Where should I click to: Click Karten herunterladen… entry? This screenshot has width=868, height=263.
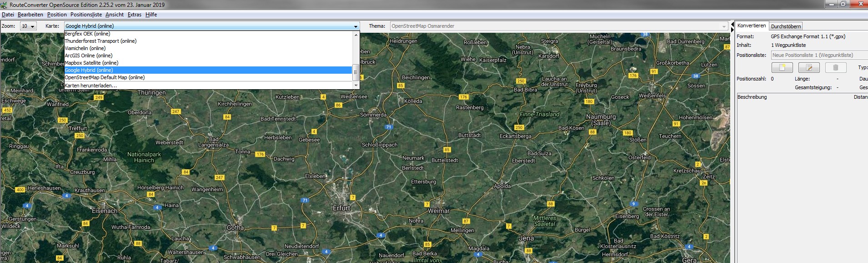coord(91,86)
